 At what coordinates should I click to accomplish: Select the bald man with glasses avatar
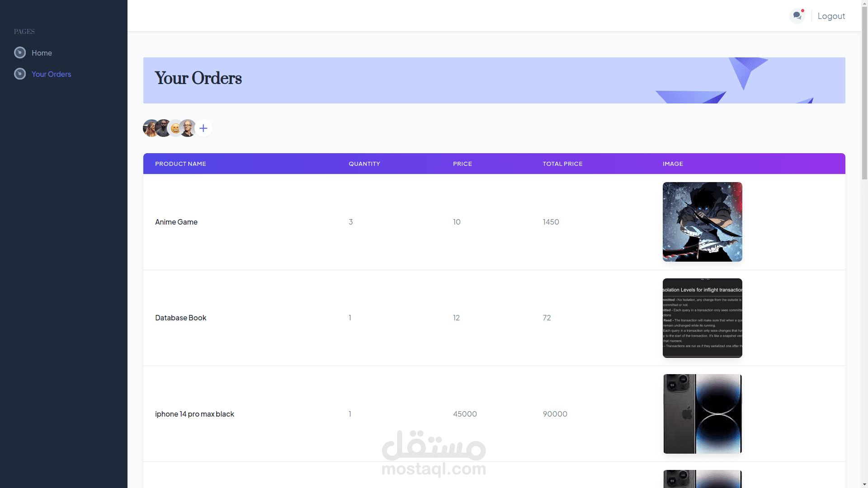pos(188,128)
